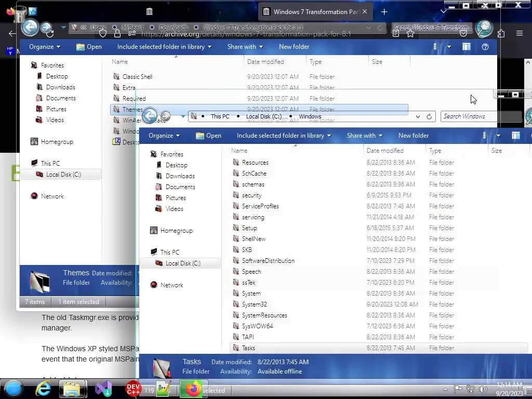Bookmark the page with the star icon

(x=410, y=34)
